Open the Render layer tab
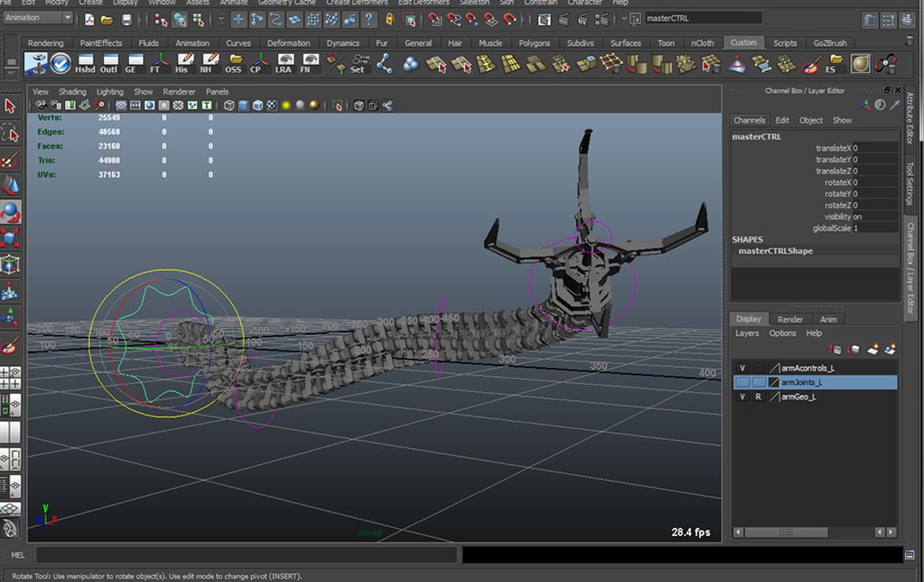Viewport: 924px width, 582px height. [x=790, y=319]
